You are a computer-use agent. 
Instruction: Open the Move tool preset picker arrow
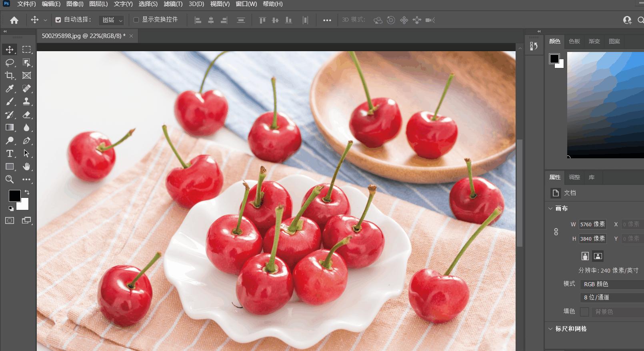coord(45,20)
